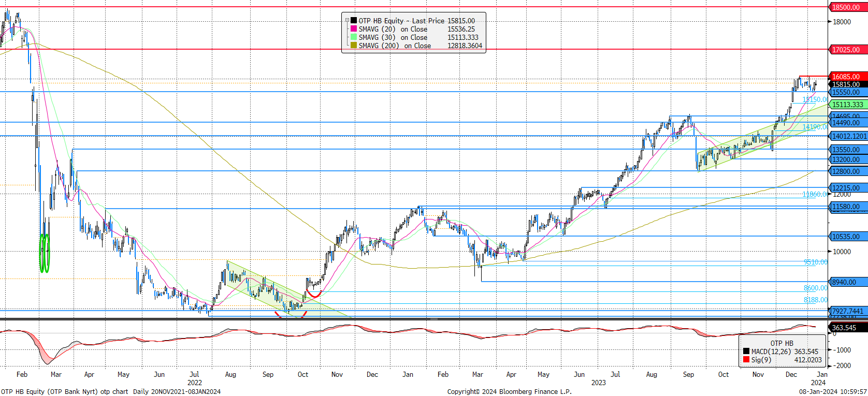Click the 'Daily 20NOV2021-08JAN2024' range text
Image resolution: width=868 pixels, height=396 pixels.
(x=177, y=391)
